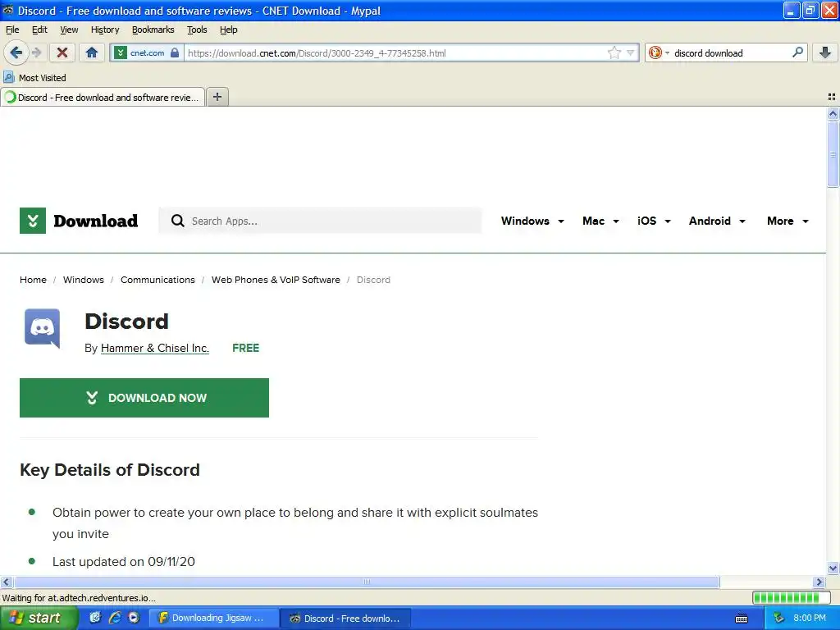Expand the More navigation dropdown
Screen dimensions: 840x630
(x=787, y=221)
